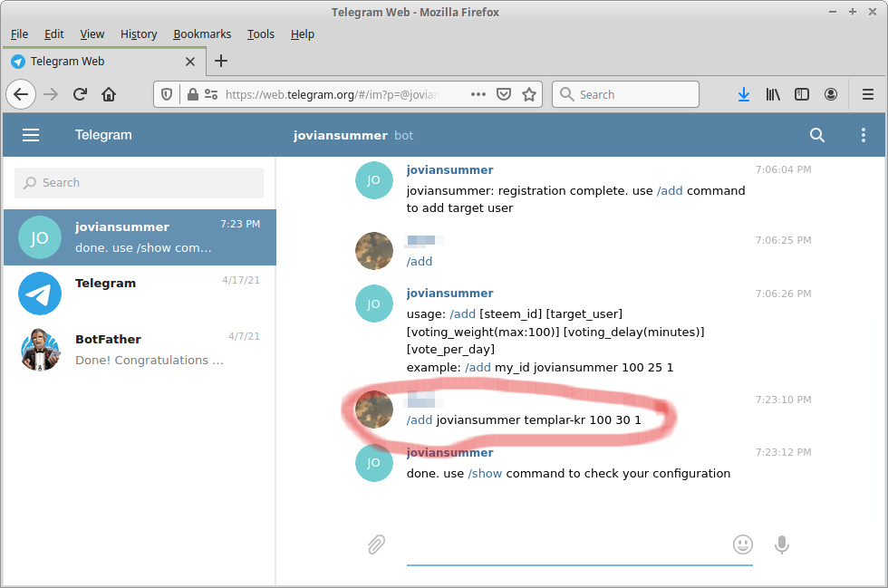Open the emoji picker smiley
Viewport: 888px width, 588px height.
(742, 545)
